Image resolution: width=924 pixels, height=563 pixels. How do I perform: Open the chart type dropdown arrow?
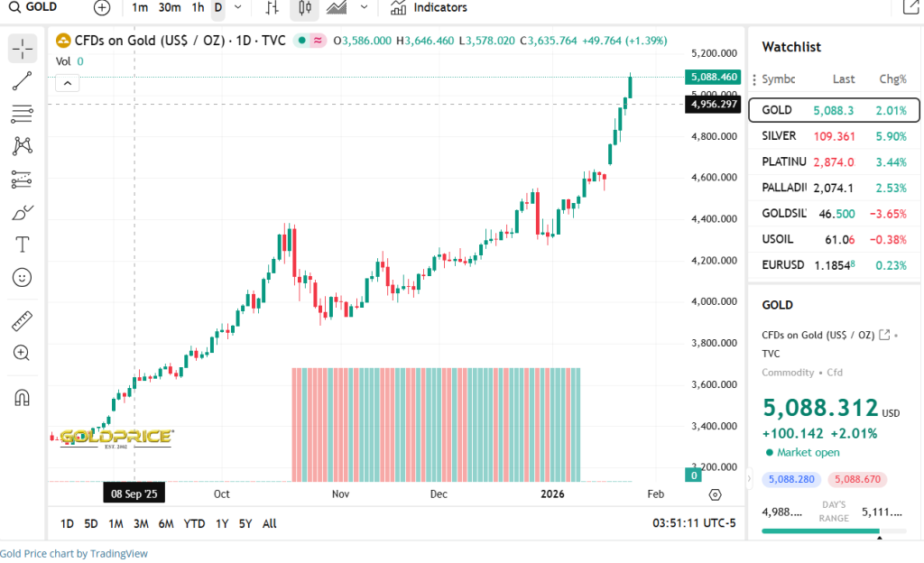click(x=364, y=8)
